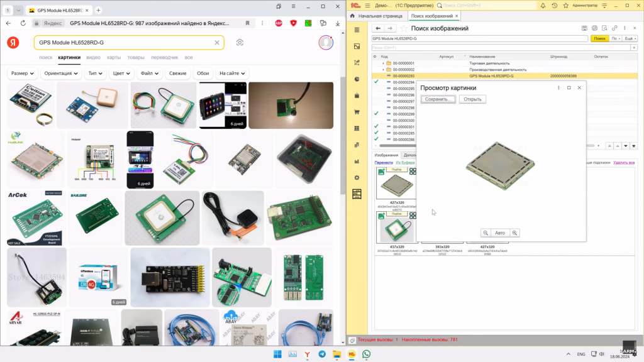Toggle mark on row 00-00000285
644x362 pixels.
tap(376, 133)
